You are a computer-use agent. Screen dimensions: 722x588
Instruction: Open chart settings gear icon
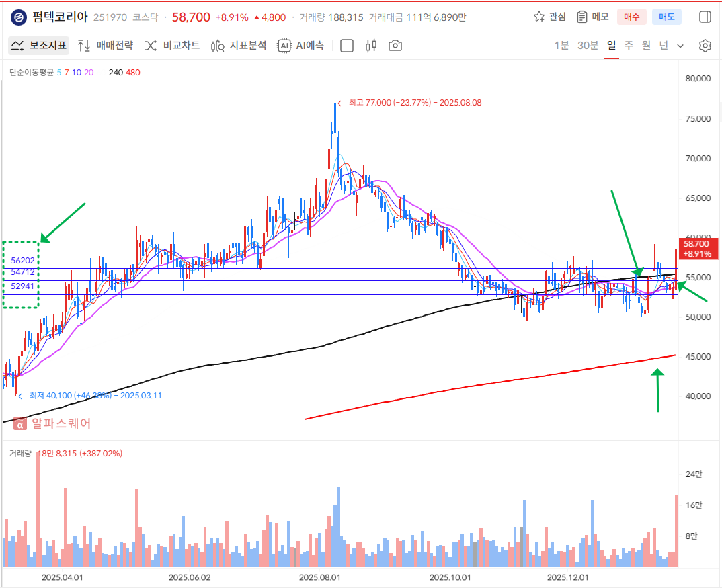click(705, 46)
